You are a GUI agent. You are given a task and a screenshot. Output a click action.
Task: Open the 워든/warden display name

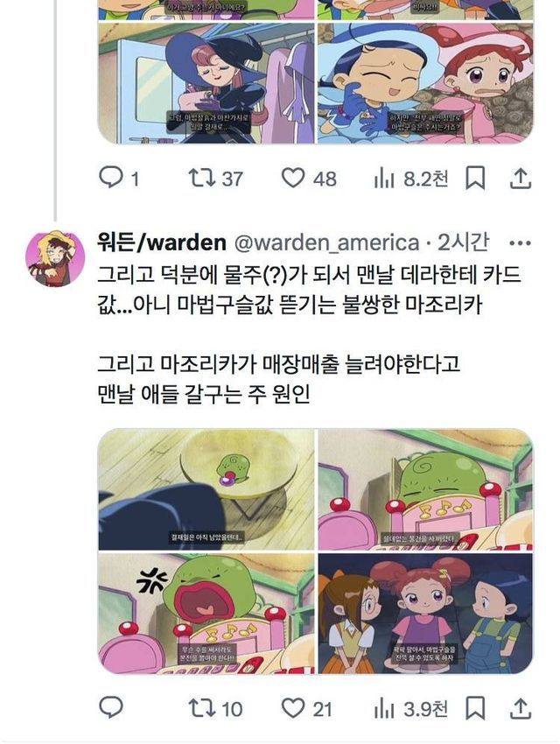point(162,242)
